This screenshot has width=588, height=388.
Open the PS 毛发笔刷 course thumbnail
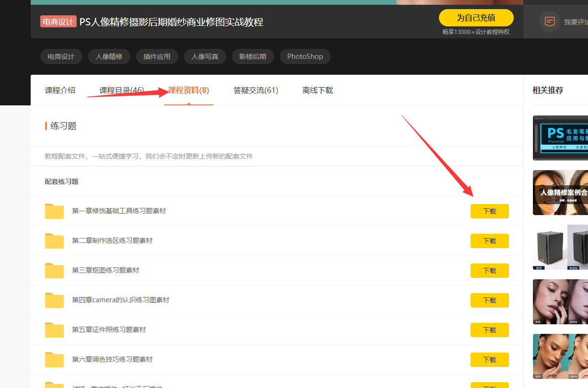coord(560,138)
